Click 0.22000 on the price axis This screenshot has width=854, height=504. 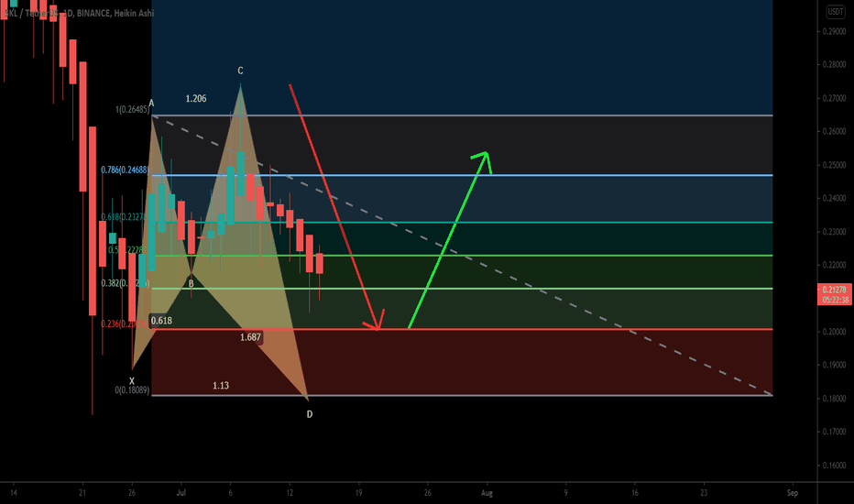pos(835,265)
